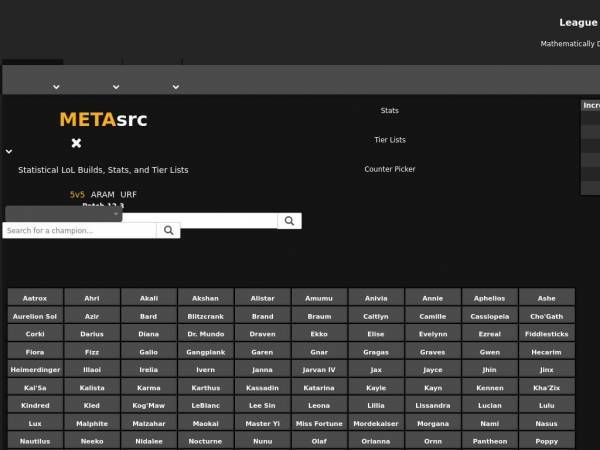Click the Caitlyn champion tile
The image size is (600, 450).
[x=376, y=316]
